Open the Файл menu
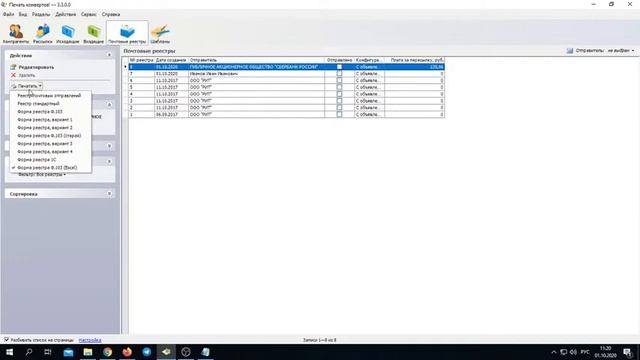Viewport: 640px width, 360px height. click(x=8, y=14)
